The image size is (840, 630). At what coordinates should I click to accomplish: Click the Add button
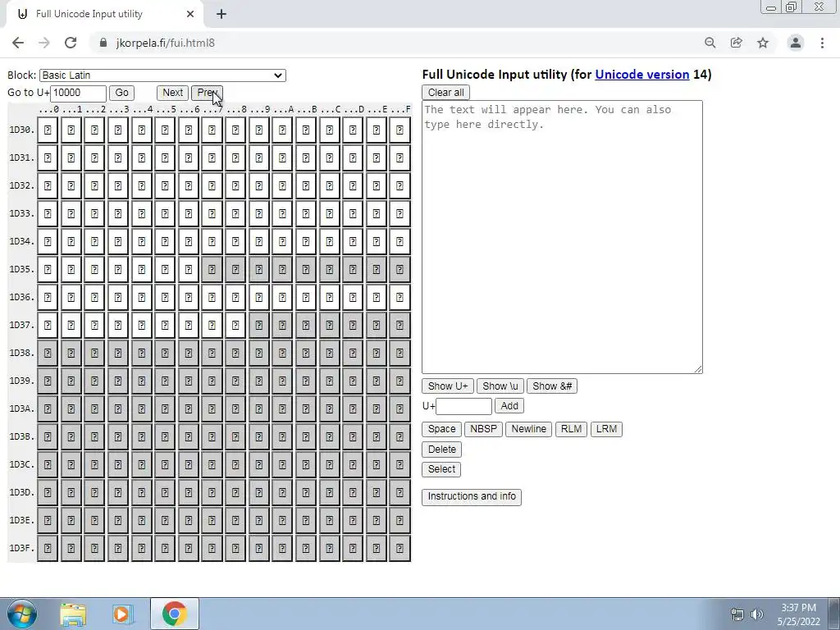509,406
